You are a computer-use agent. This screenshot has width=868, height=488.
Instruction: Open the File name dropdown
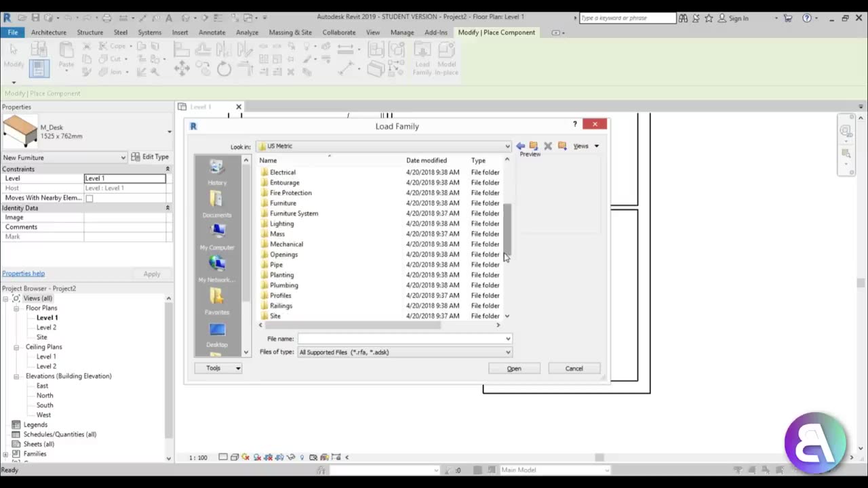pos(507,339)
